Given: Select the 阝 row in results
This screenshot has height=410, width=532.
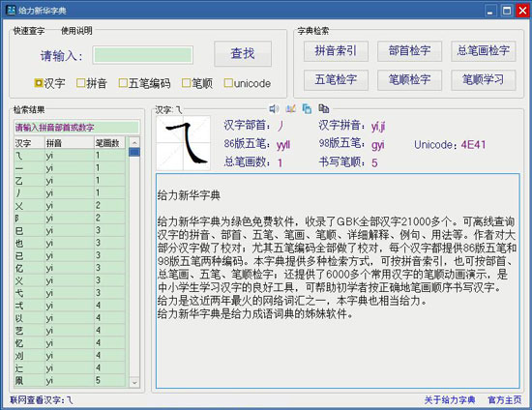Looking at the screenshot, I should 70,219.
